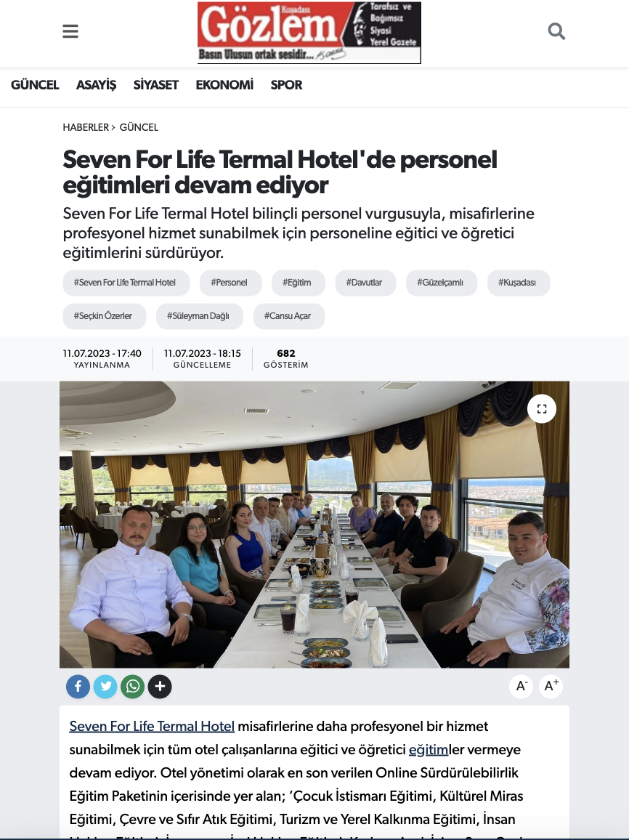Open the EKONOMİ category
629x840 pixels.
click(x=224, y=85)
